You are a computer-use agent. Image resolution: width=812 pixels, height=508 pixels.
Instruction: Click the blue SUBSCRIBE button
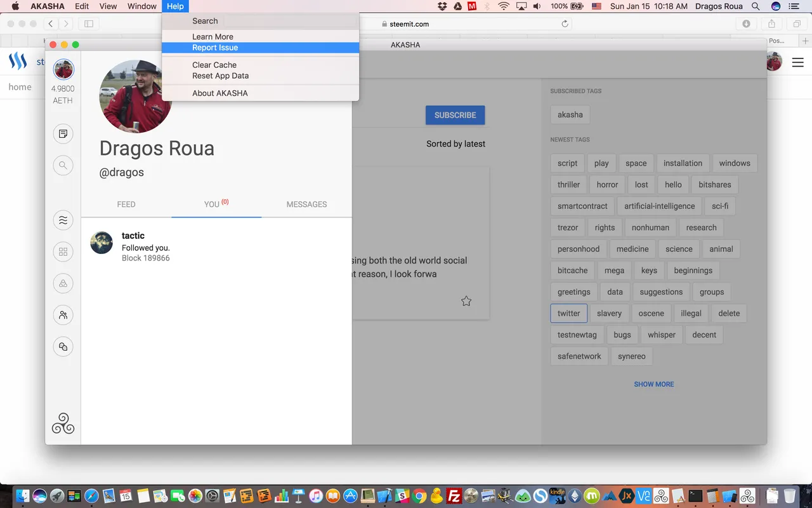(x=455, y=115)
